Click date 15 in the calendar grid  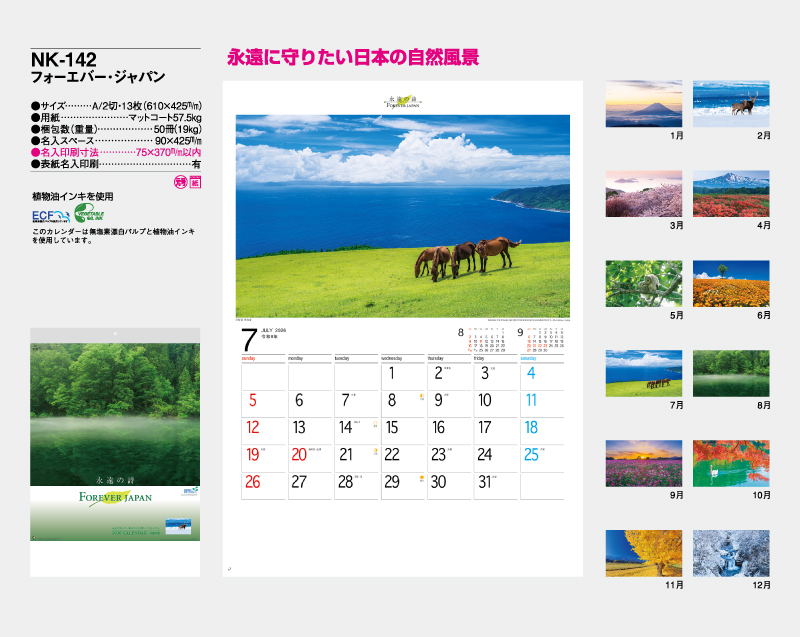392,427
